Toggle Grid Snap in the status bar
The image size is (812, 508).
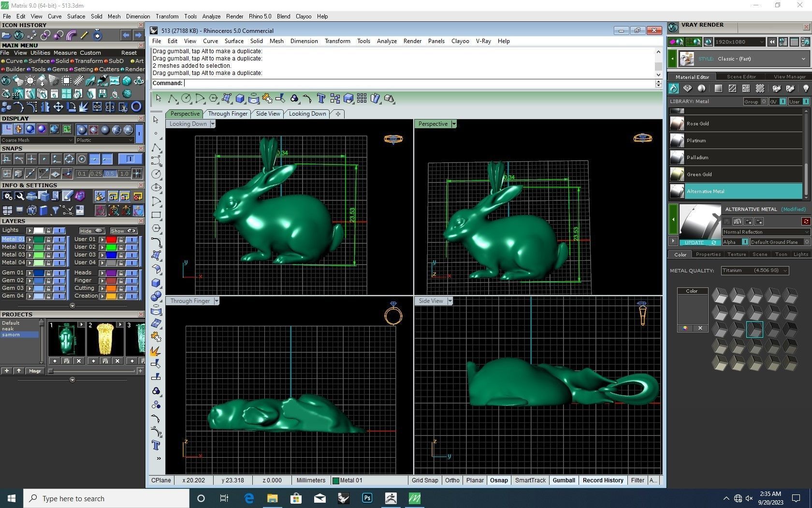425,480
